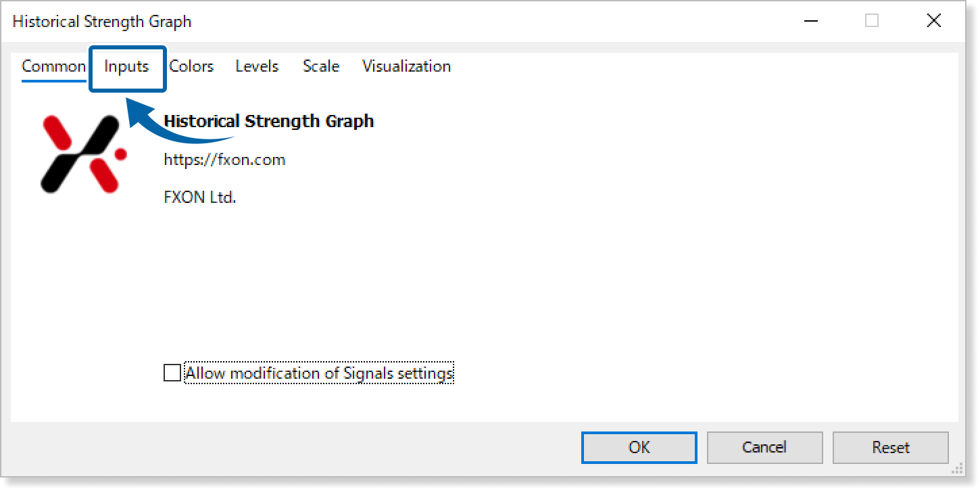Switch to the Scale tab

(x=320, y=66)
